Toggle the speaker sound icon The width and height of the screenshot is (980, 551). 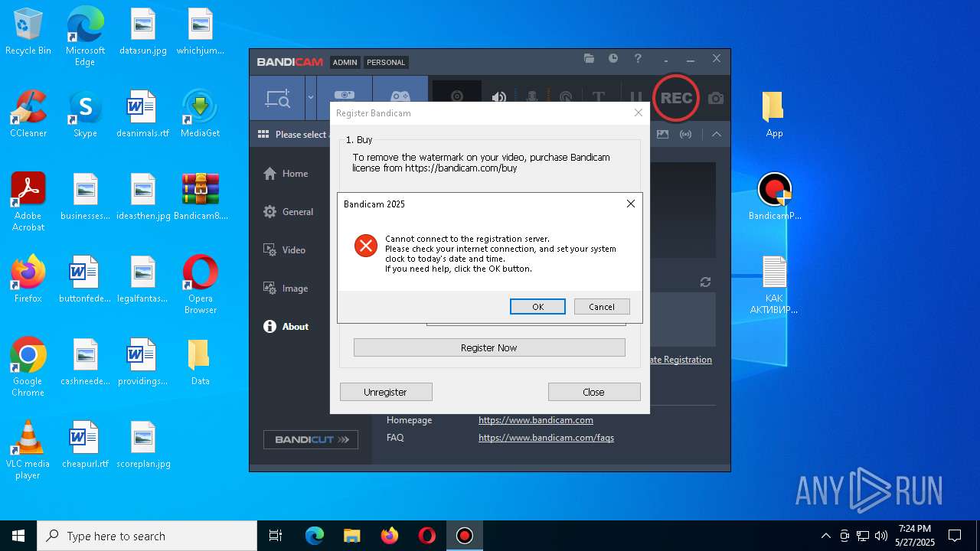point(499,97)
